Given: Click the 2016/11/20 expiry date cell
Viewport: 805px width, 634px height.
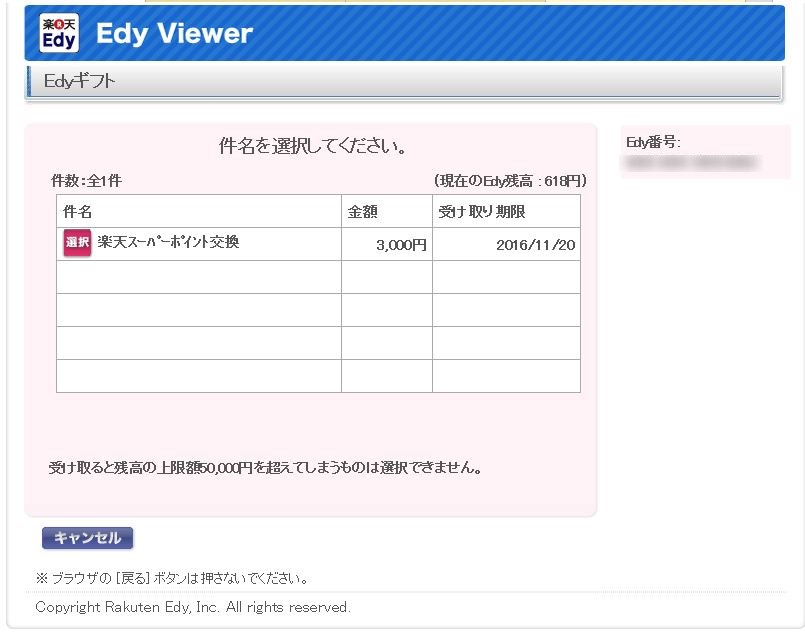Looking at the screenshot, I should coord(506,244).
